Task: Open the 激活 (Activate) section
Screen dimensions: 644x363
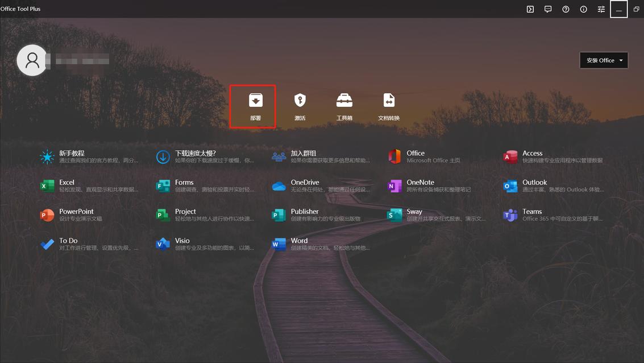Action: [x=300, y=105]
